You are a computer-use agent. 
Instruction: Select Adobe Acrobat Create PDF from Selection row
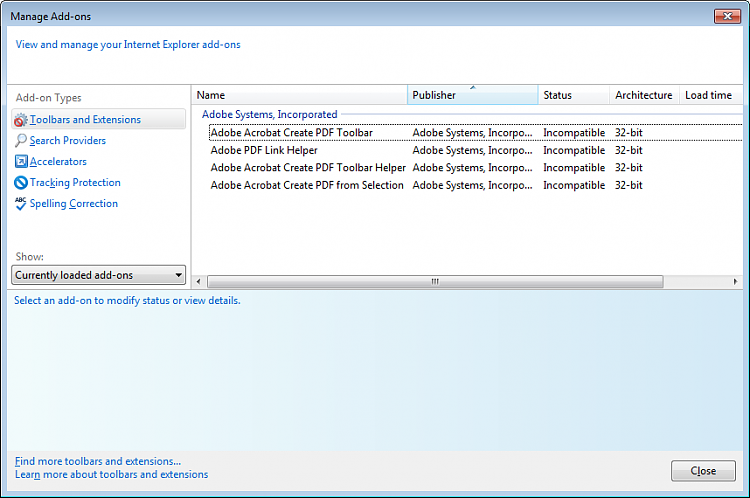(x=475, y=185)
